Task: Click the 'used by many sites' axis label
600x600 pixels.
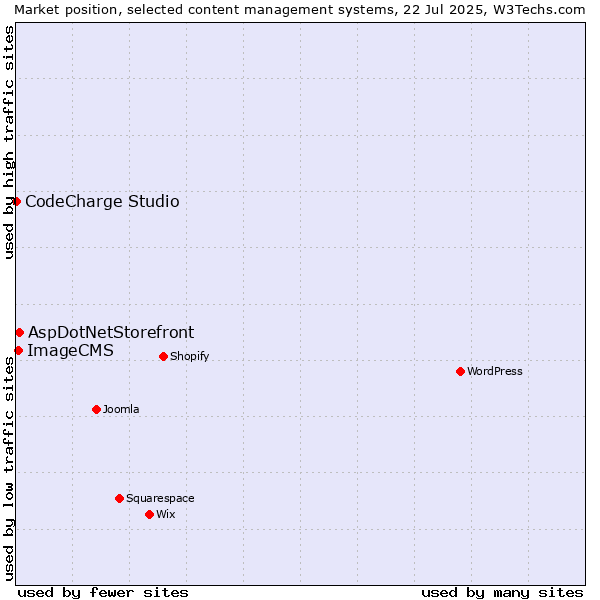Action: pyautogui.click(x=502, y=593)
